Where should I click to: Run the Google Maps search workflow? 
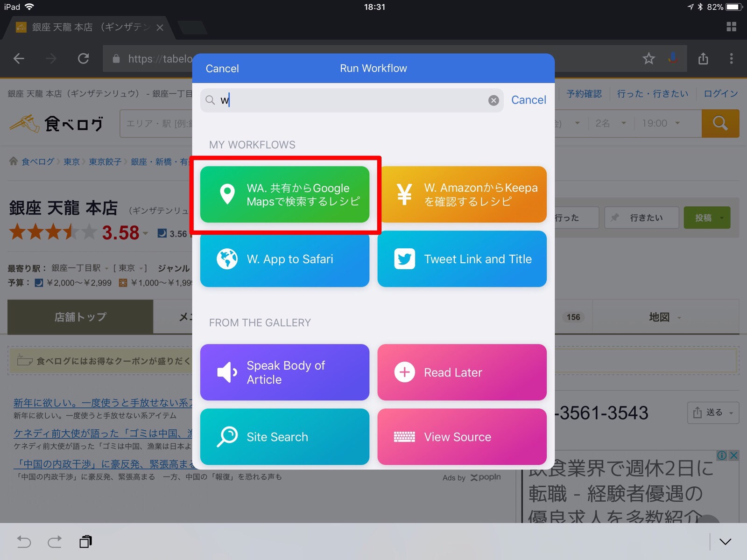(285, 195)
